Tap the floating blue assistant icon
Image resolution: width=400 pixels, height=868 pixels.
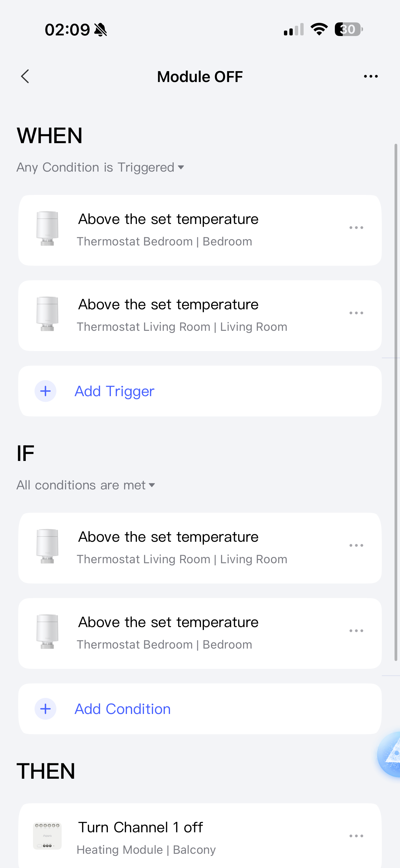click(391, 754)
